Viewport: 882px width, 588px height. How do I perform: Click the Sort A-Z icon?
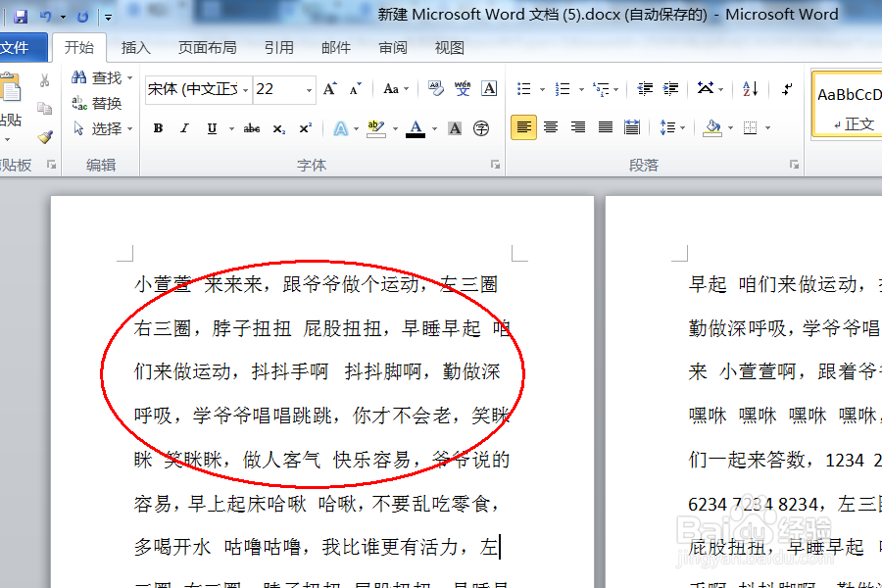(x=750, y=88)
